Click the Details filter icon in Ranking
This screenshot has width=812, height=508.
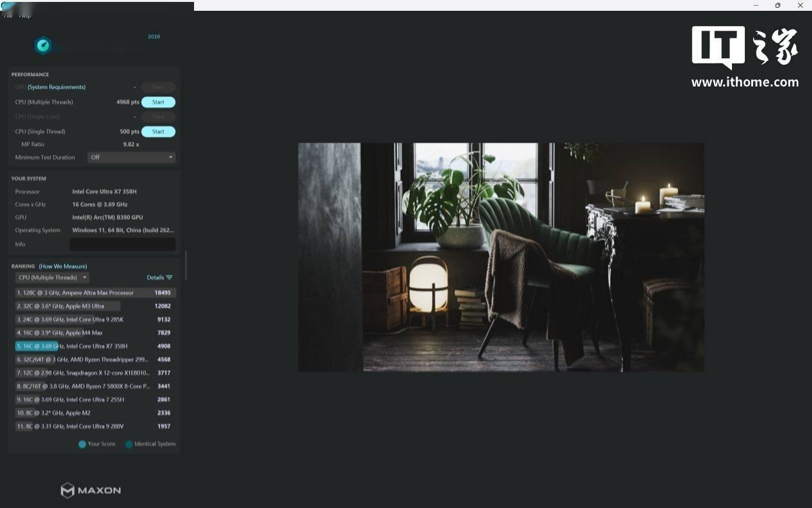pyautogui.click(x=169, y=278)
